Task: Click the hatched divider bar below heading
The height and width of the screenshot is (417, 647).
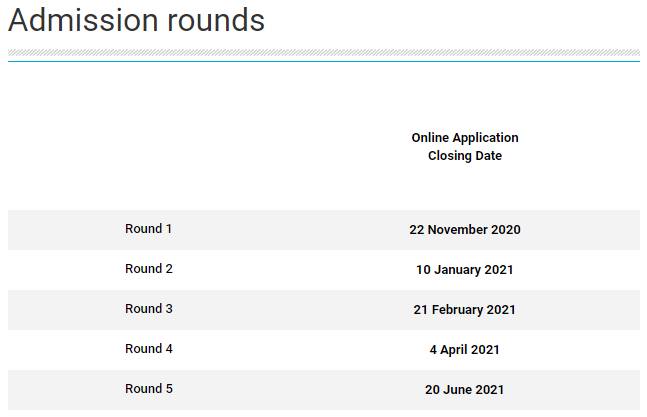Action: pyautogui.click(x=323, y=53)
